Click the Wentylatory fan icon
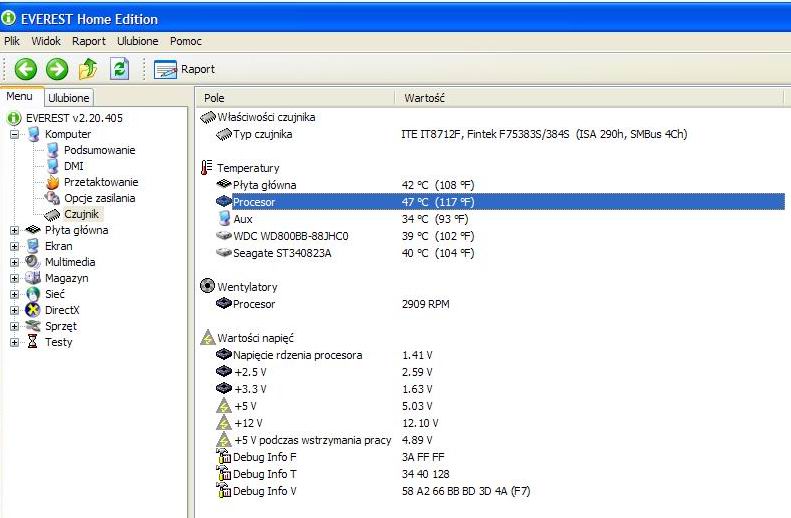 207,286
